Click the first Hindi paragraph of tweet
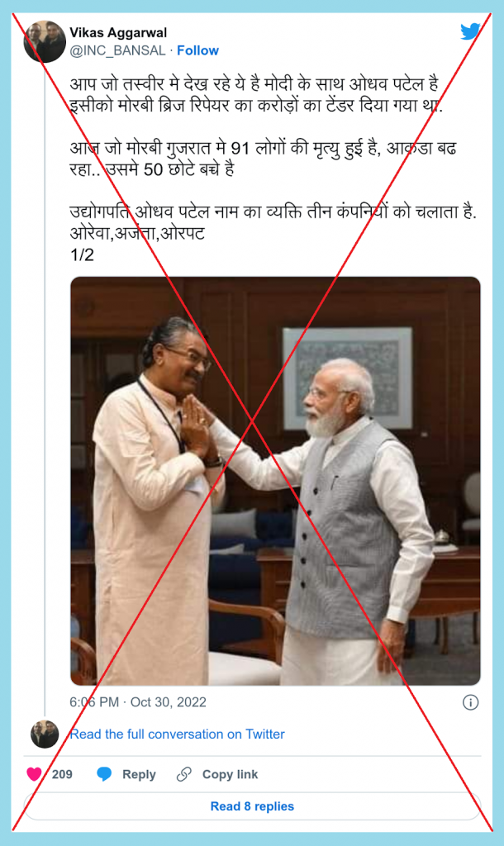This screenshot has height=846, width=504. click(x=258, y=95)
